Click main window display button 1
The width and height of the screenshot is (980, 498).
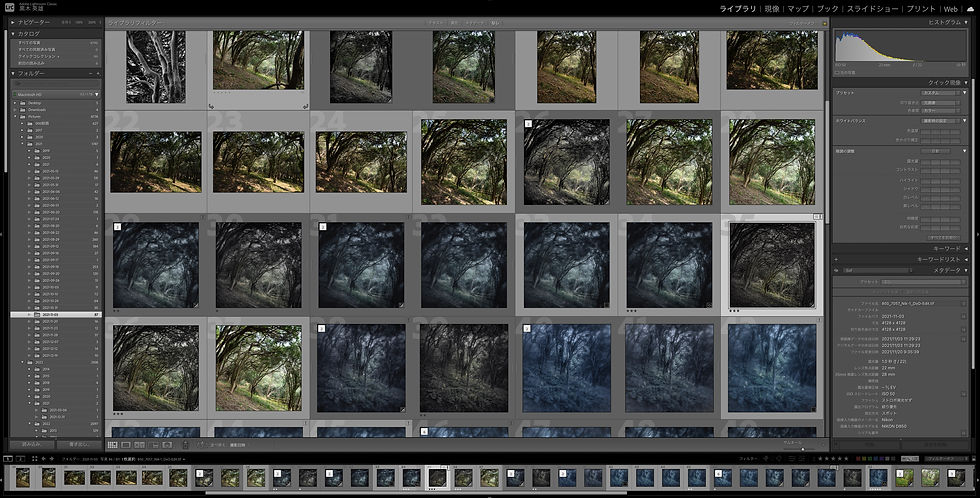pos(8,459)
